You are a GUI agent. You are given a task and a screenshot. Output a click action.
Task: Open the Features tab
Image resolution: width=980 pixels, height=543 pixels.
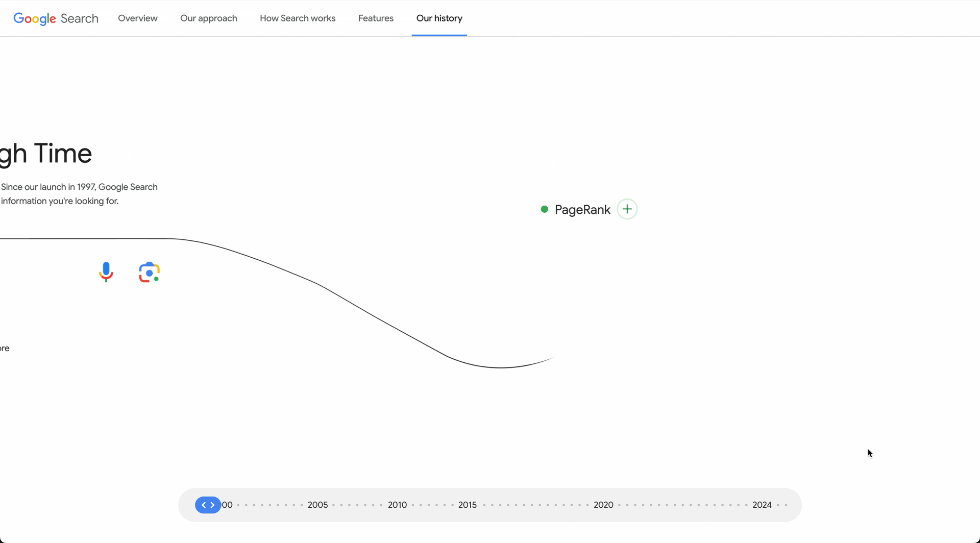[376, 18]
